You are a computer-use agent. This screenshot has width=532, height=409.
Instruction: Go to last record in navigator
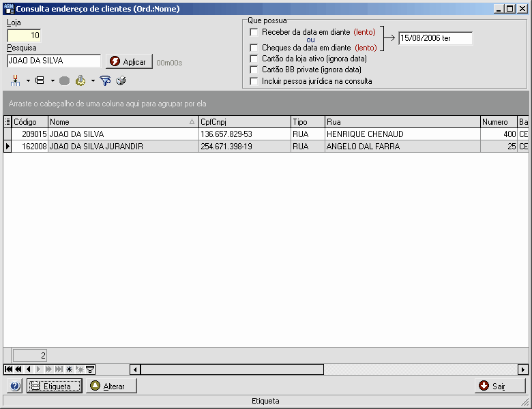[59, 369]
